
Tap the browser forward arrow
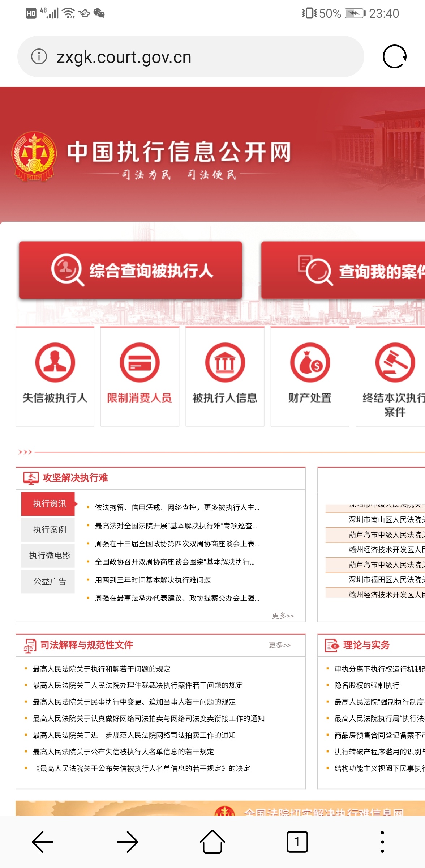[128, 842]
